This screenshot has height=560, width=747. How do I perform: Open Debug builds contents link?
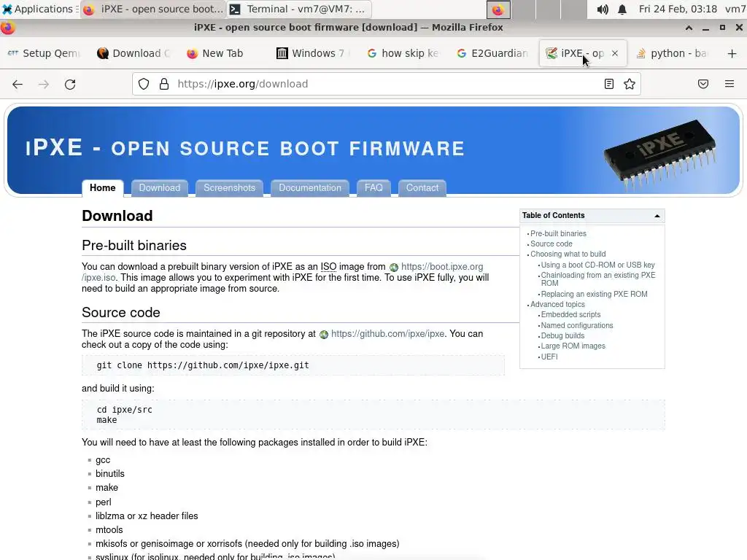click(x=562, y=335)
